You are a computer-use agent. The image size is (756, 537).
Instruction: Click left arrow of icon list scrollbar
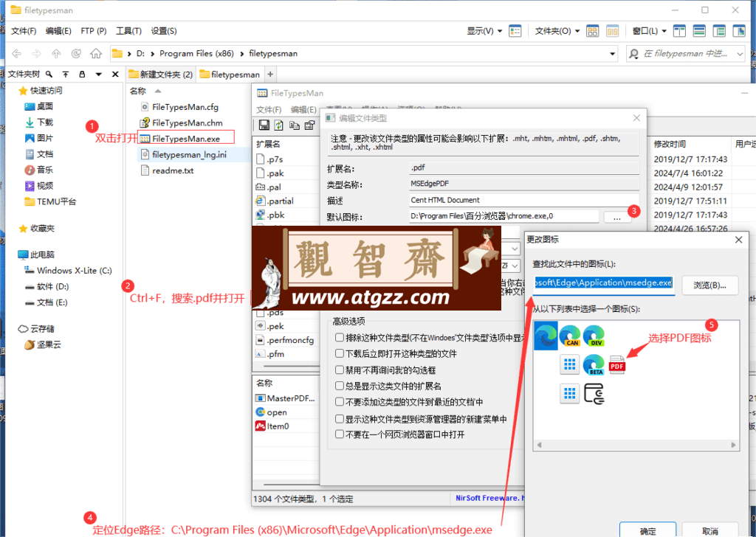539,445
